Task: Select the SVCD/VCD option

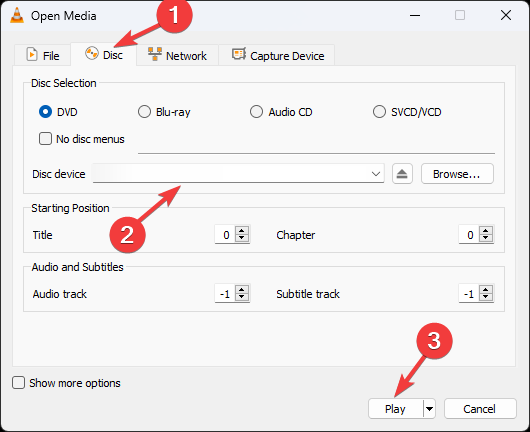Action: point(379,112)
